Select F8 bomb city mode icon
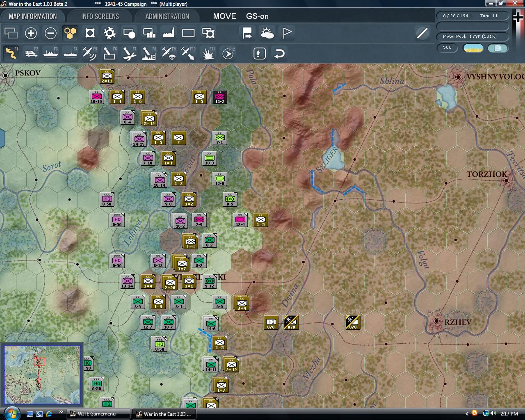 click(x=149, y=53)
